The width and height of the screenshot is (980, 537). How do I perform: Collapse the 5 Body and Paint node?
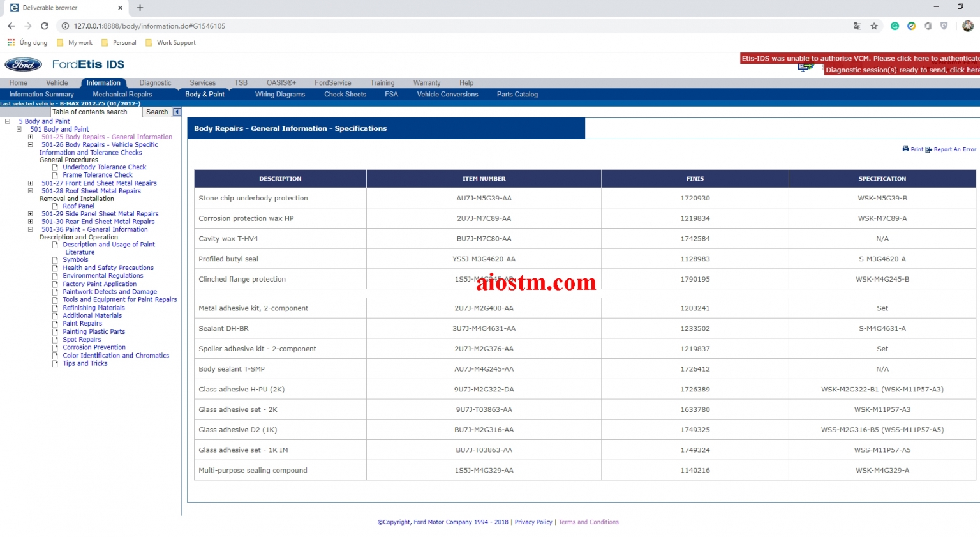click(x=8, y=121)
